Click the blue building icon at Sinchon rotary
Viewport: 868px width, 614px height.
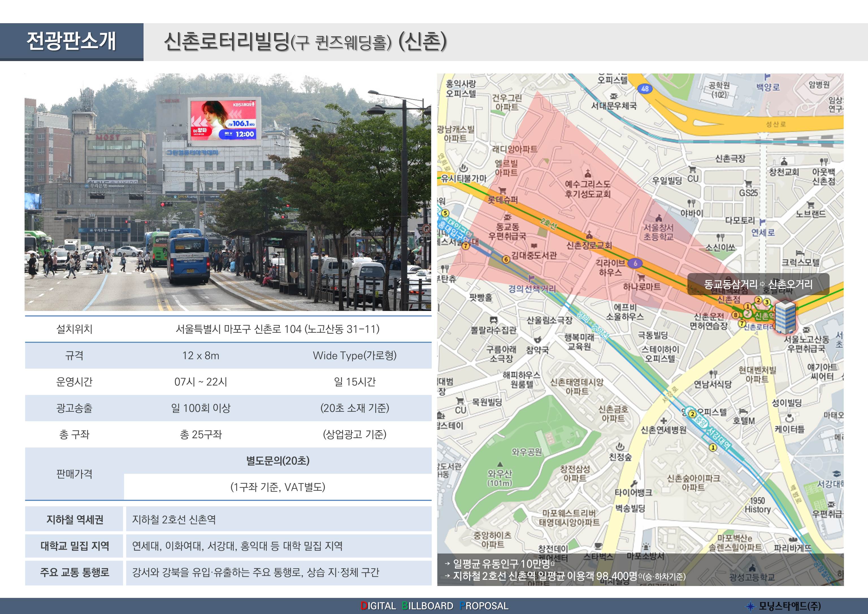(x=785, y=317)
